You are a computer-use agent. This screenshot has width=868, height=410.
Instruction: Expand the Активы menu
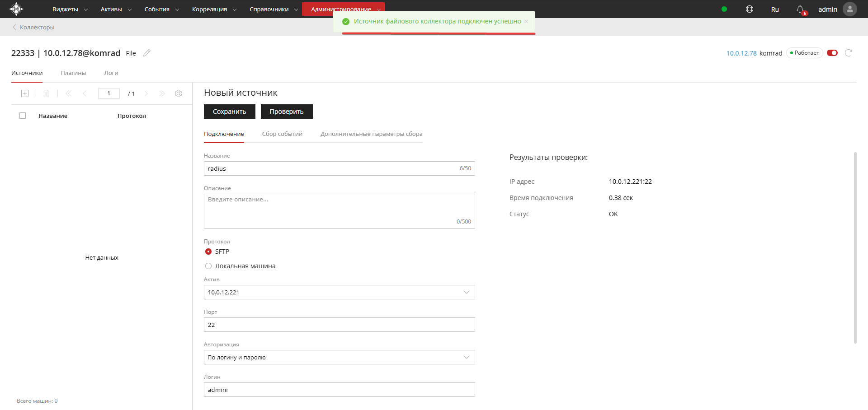point(116,9)
